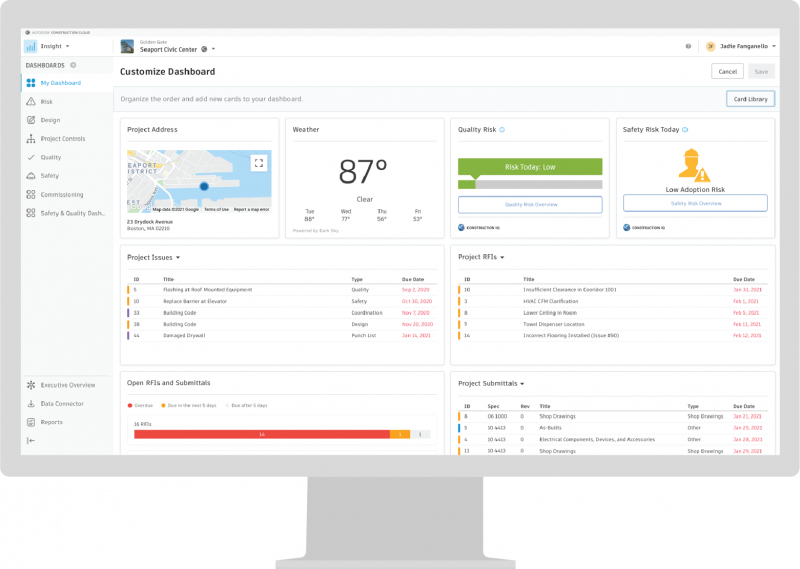Click the Risk warning triangle icon

31,102
